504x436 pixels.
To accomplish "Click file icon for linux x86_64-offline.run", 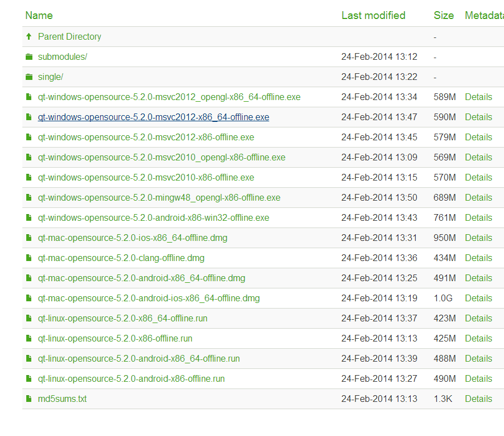I will click(29, 318).
